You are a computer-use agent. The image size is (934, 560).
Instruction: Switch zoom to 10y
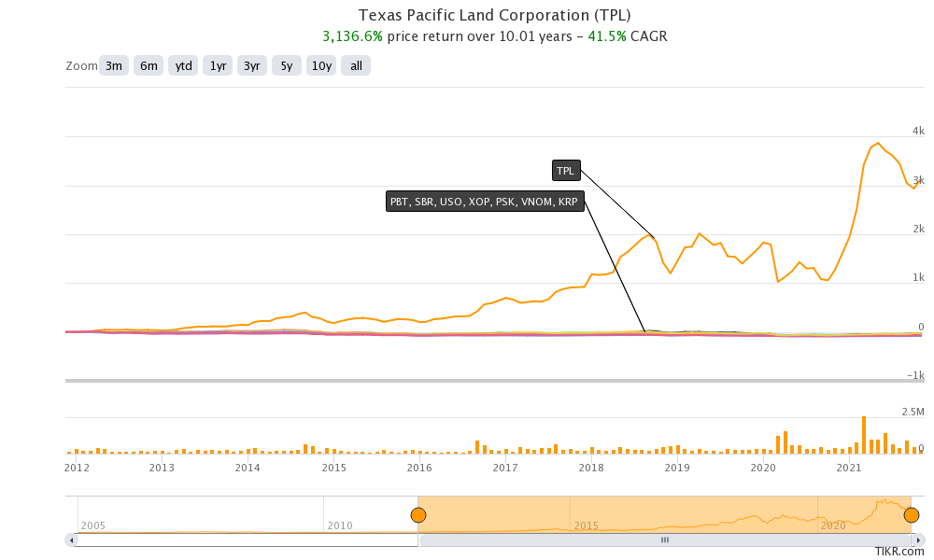[x=321, y=65]
